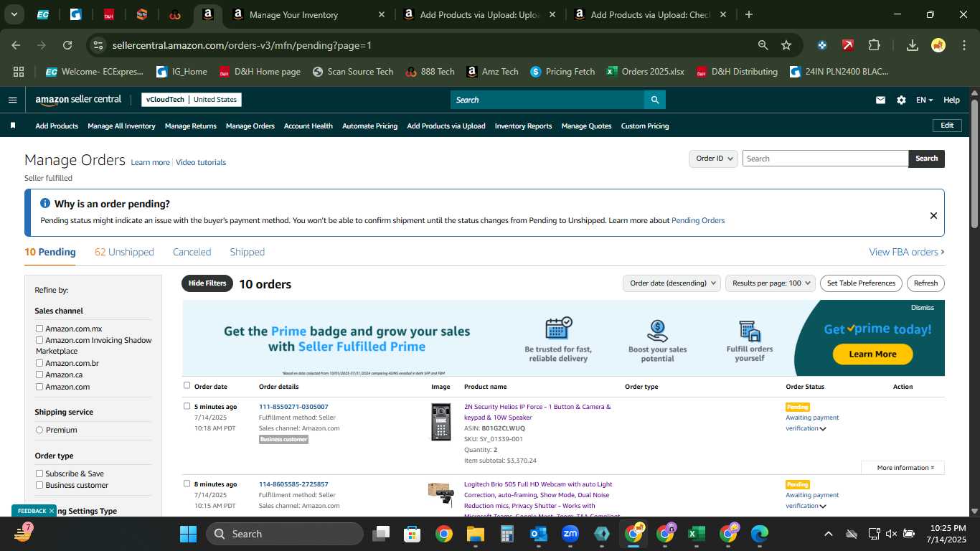Switch to the 62 Unshipped tab

tap(124, 252)
